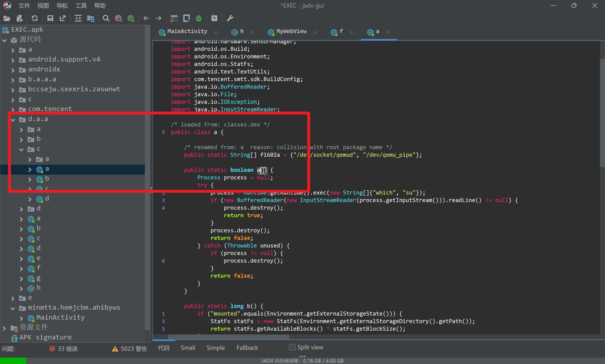The width and height of the screenshot is (605, 364).
Task: Navigate forward with the right arrow
Action: 159,18
